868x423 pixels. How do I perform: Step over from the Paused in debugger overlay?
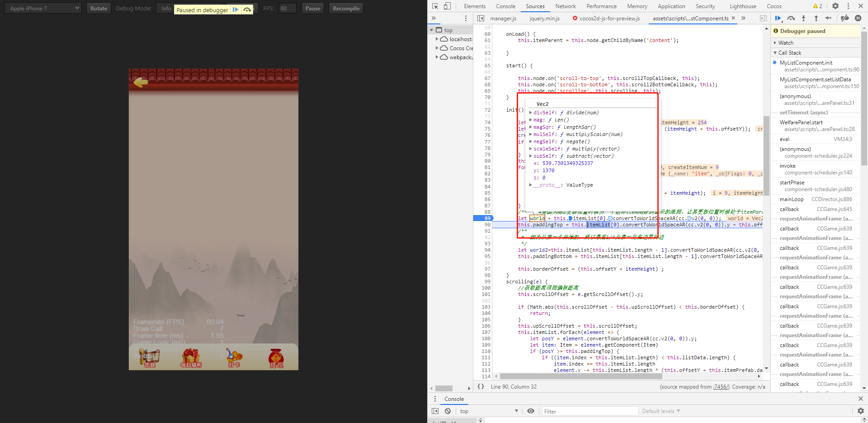(247, 9)
